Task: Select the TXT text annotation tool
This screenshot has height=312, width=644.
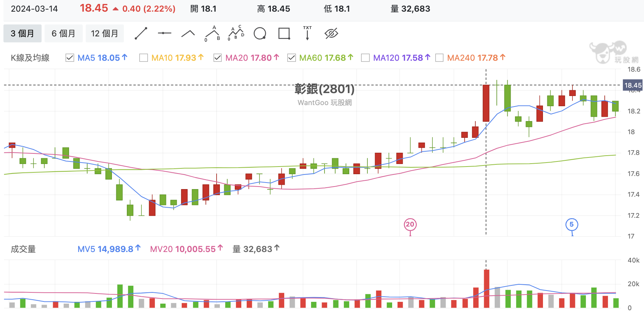Action: click(307, 33)
